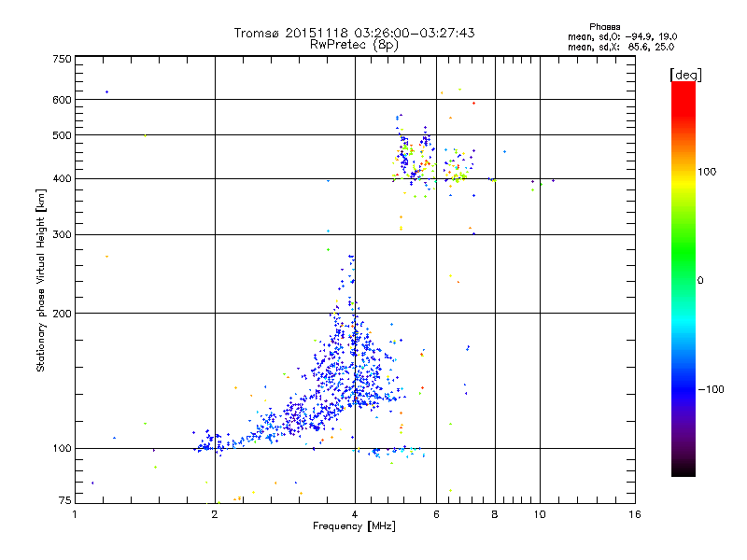Click the y-axis tick label '500'
The height and width of the screenshot is (560, 747).
(x=62, y=135)
